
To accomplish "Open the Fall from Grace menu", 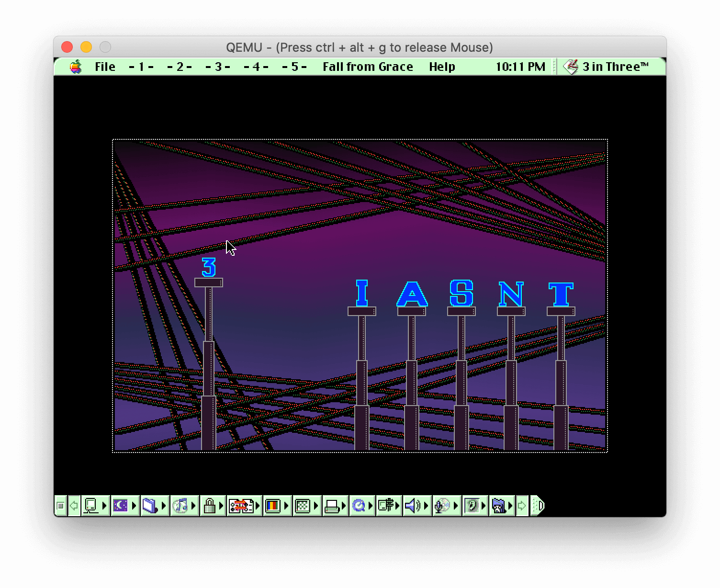I will tap(368, 67).
